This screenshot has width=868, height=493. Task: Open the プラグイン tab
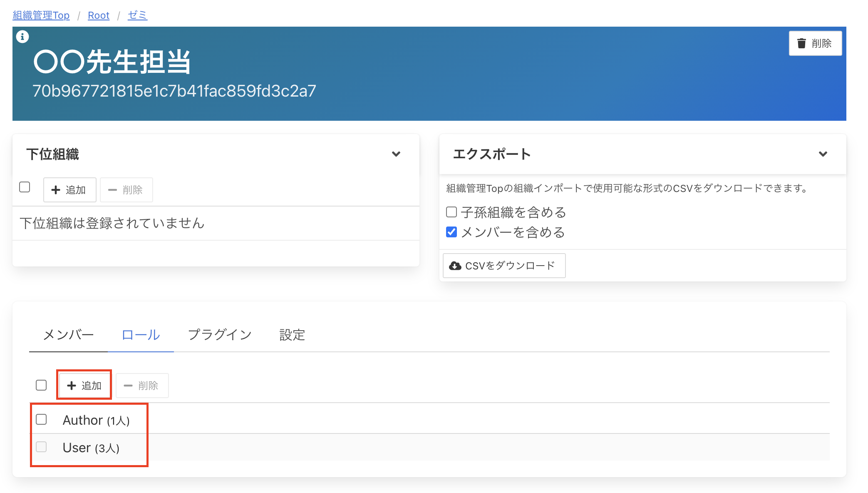click(220, 335)
